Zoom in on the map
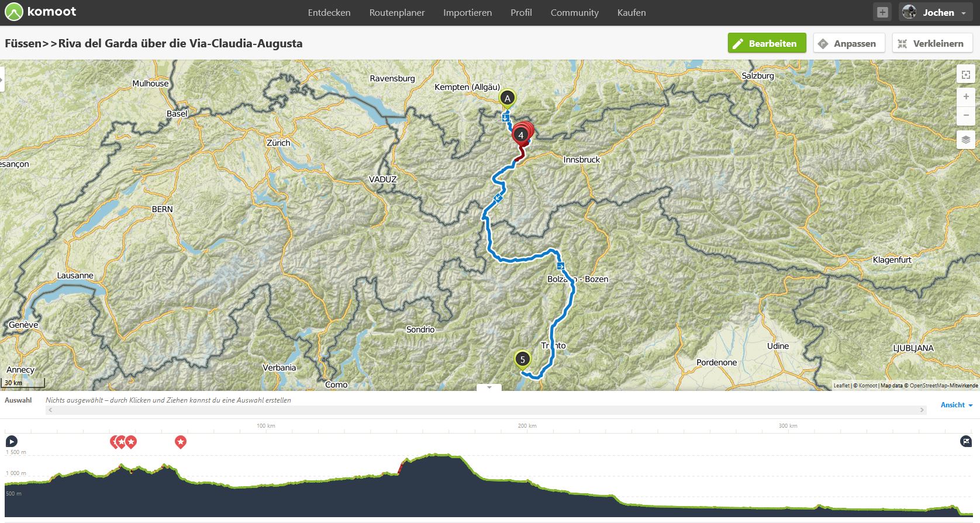The height and width of the screenshot is (523, 980). pyautogui.click(x=965, y=96)
